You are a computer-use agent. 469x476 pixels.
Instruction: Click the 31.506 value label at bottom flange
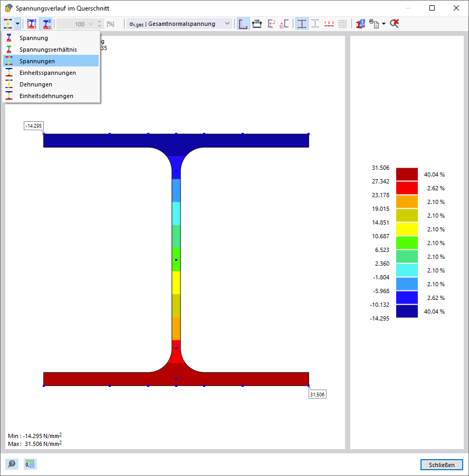[x=318, y=394]
